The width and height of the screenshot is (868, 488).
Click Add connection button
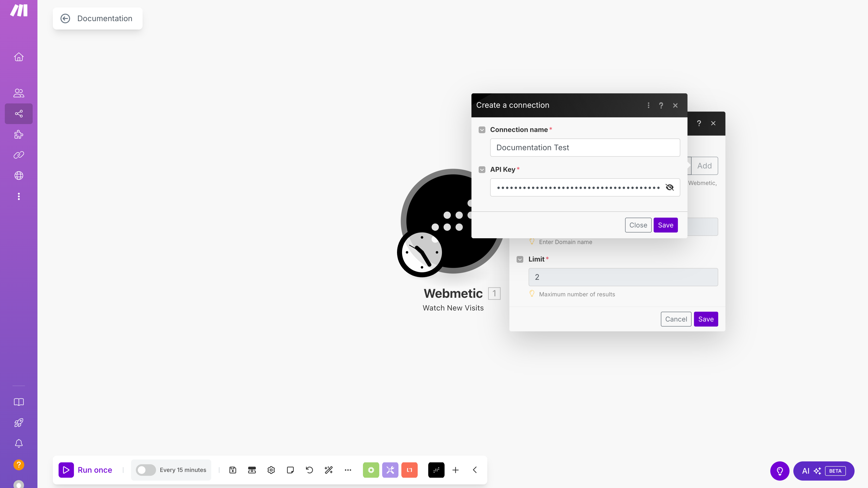(704, 166)
